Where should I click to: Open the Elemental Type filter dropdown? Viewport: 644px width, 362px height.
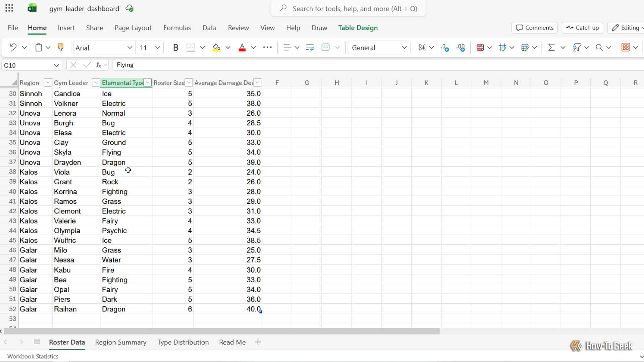148,82
